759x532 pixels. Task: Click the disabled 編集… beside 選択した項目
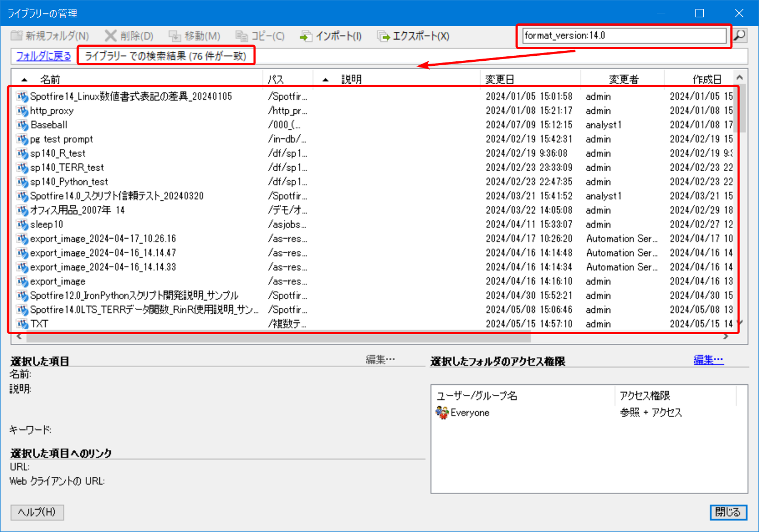(x=380, y=360)
